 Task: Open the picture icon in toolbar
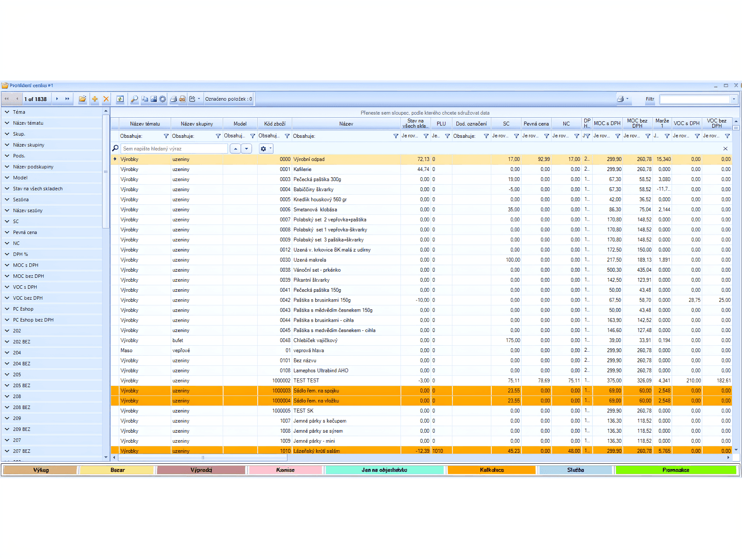tap(154, 99)
